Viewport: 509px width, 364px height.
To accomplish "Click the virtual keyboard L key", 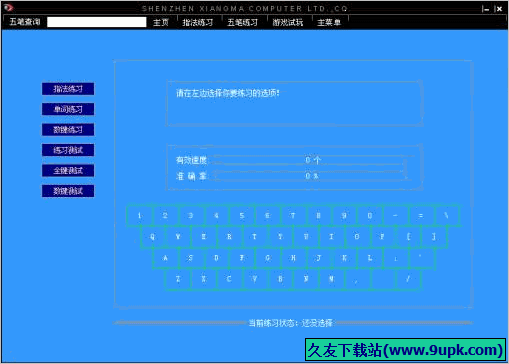I will (x=370, y=258).
